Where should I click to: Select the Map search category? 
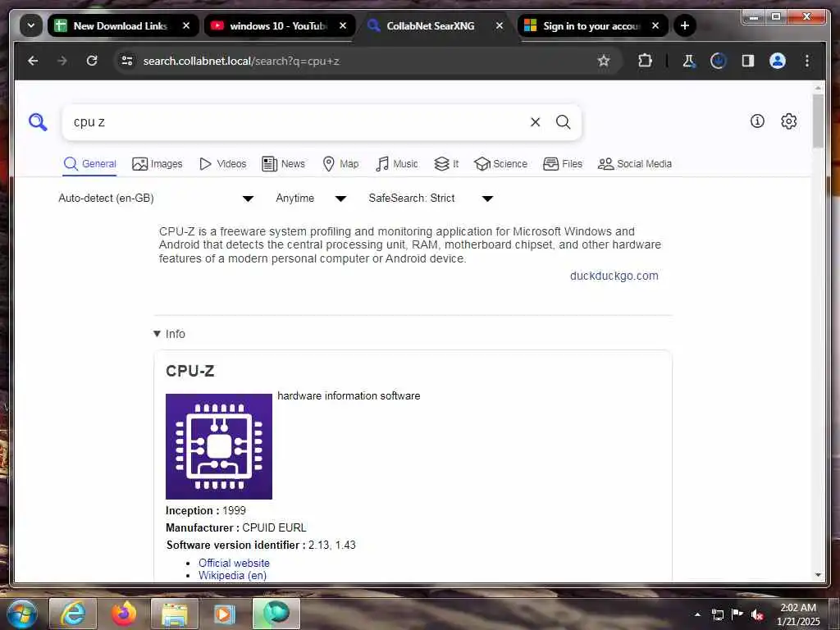(340, 164)
